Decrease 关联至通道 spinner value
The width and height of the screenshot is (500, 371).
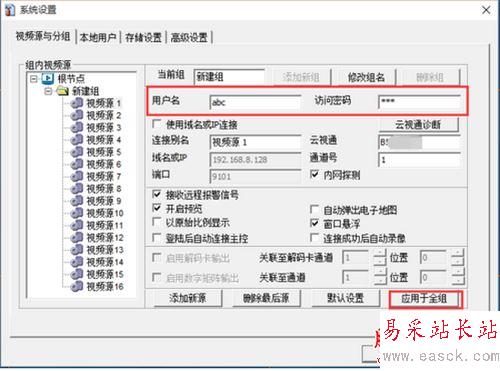pos(380,281)
